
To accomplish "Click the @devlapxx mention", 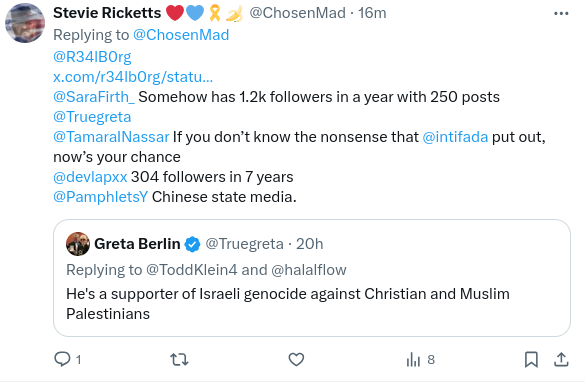I will click(90, 177).
